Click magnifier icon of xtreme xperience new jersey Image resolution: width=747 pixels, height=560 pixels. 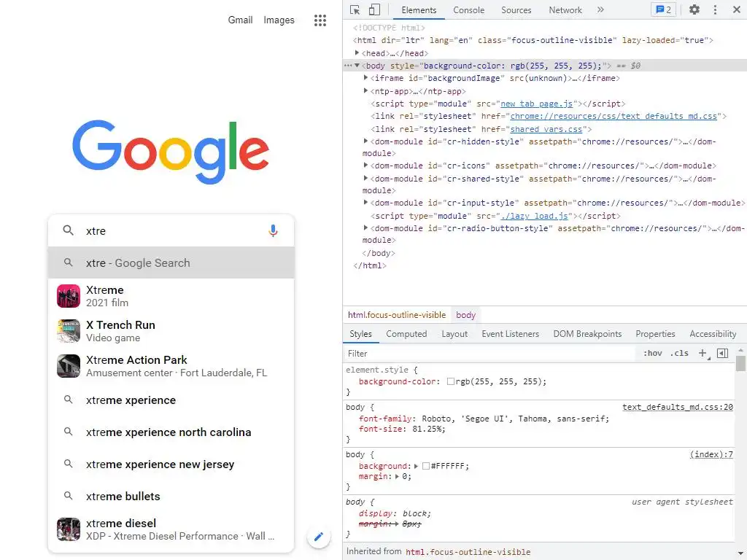[x=69, y=464]
